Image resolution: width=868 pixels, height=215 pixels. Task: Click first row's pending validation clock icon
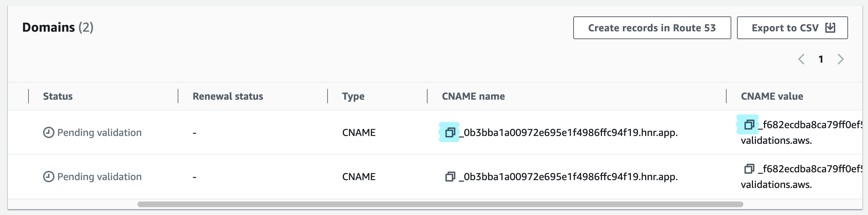[x=48, y=132]
